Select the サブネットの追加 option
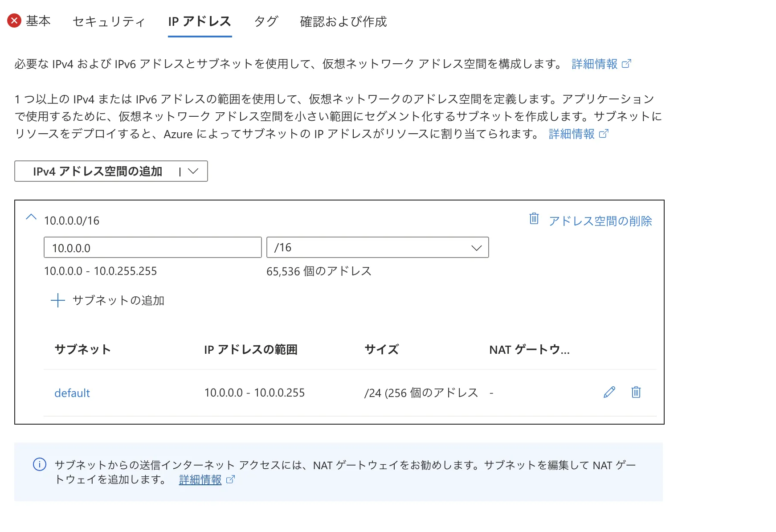The height and width of the screenshot is (532, 776). tap(118, 300)
